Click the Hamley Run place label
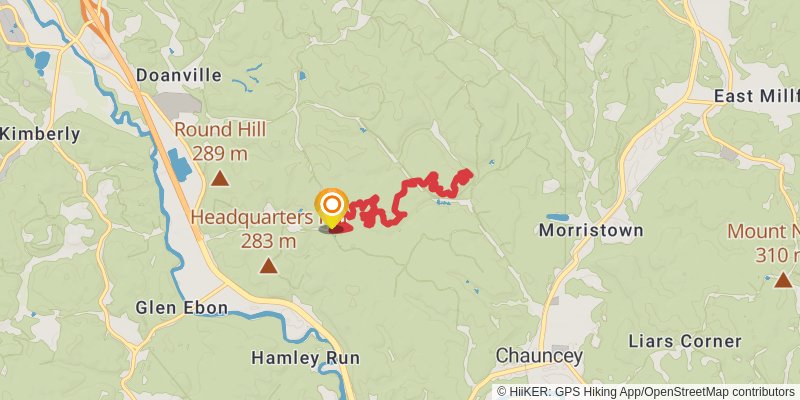The height and width of the screenshot is (400, 800). [306, 358]
